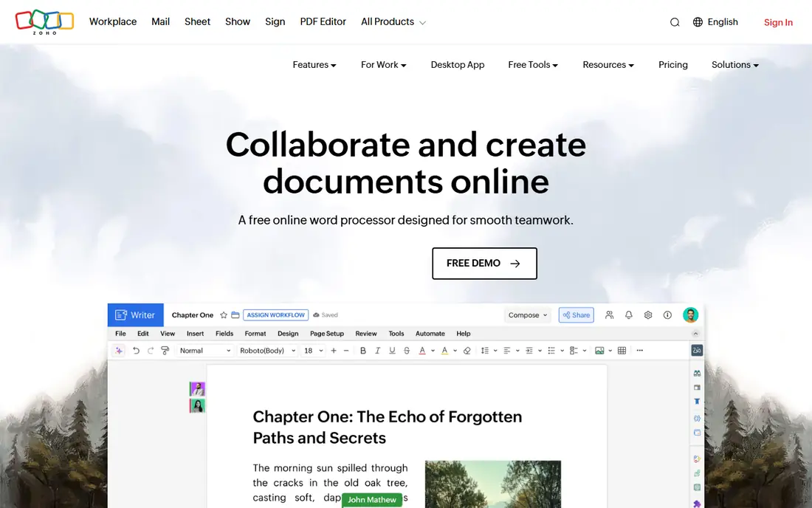Viewport: 812px width, 508px height.
Task: Open the collaborators people icon
Action: [x=609, y=315]
